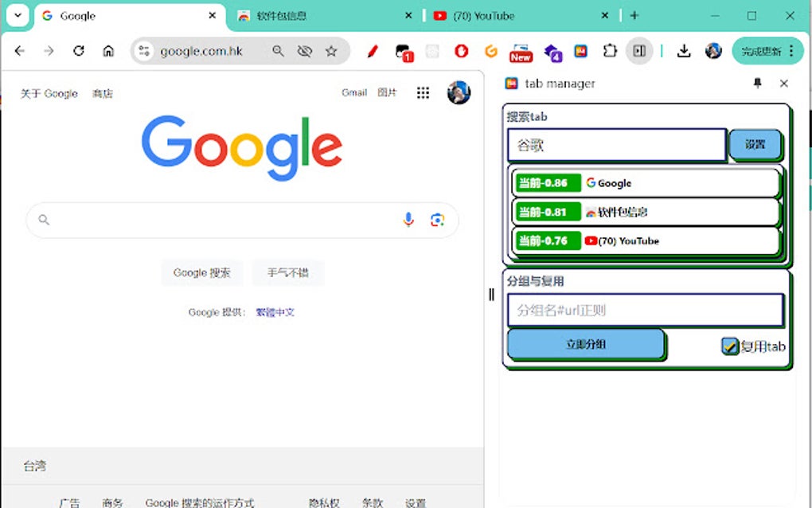Screen dimensions: 812x508
Task: Open Chrome's side panel icon
Action: tap(638, 50)
